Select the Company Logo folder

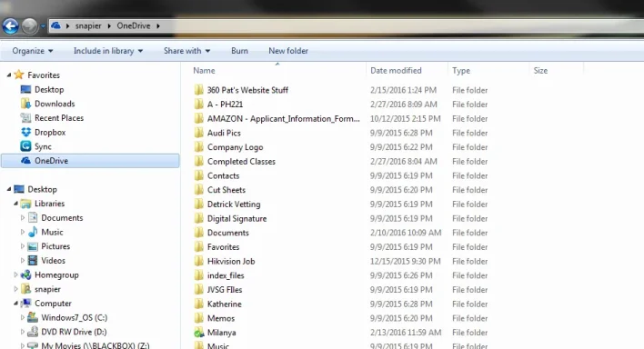235,147
